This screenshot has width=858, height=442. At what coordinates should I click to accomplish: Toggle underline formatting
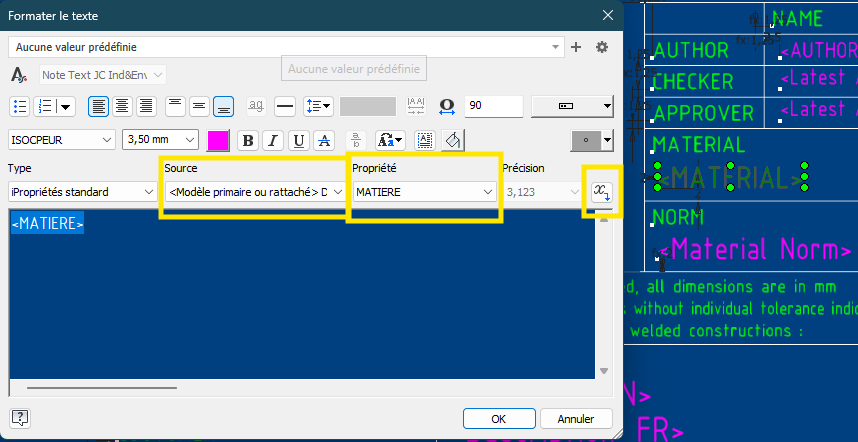tap(298, 140)
